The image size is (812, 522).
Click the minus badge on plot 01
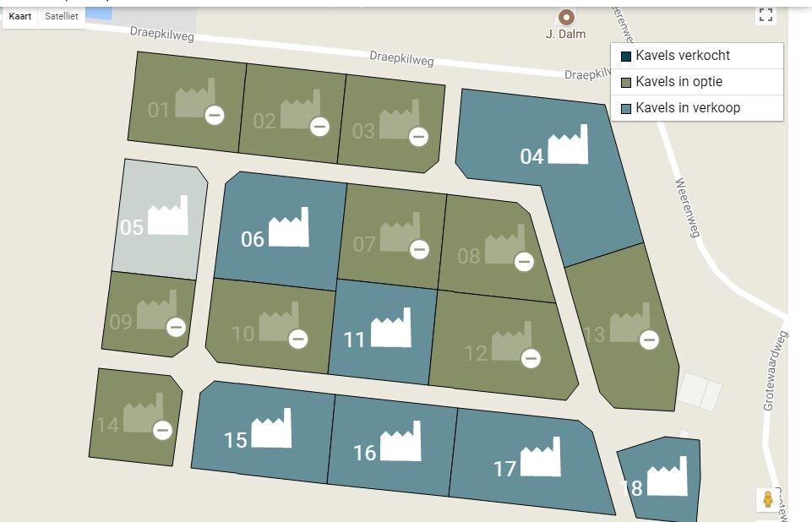coord(215,115)
